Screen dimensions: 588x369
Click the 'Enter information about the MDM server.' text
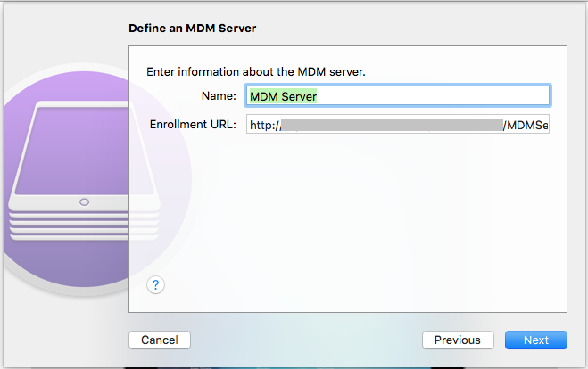(256, 71)
